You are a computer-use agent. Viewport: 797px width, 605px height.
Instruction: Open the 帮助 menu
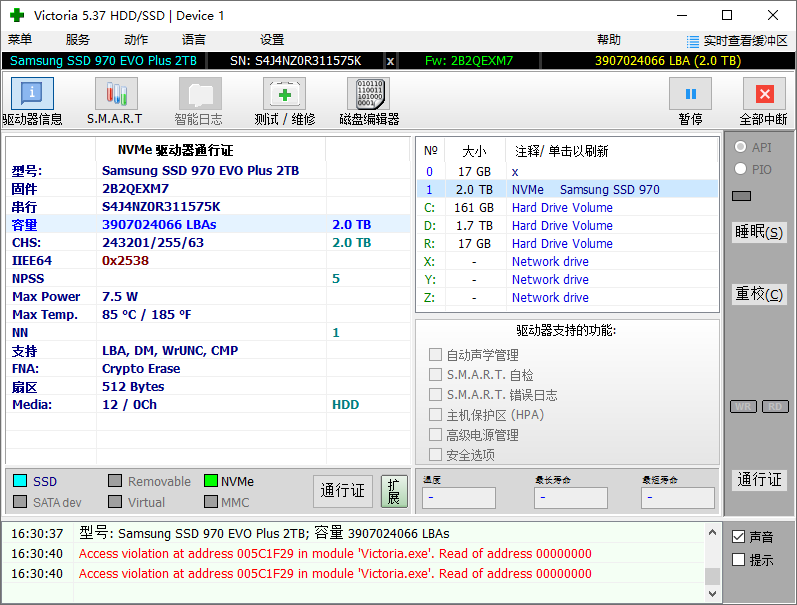(x=608, y=40)
